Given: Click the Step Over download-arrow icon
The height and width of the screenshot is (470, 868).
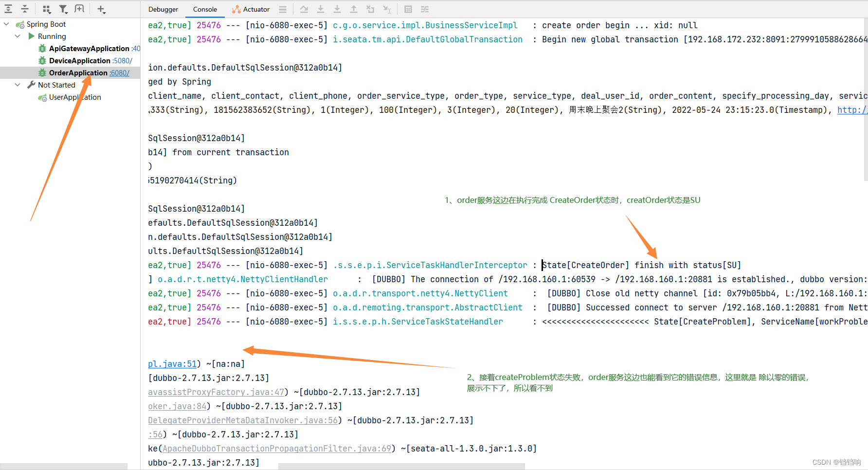Looking at the screenshot, I should (321, 9).
